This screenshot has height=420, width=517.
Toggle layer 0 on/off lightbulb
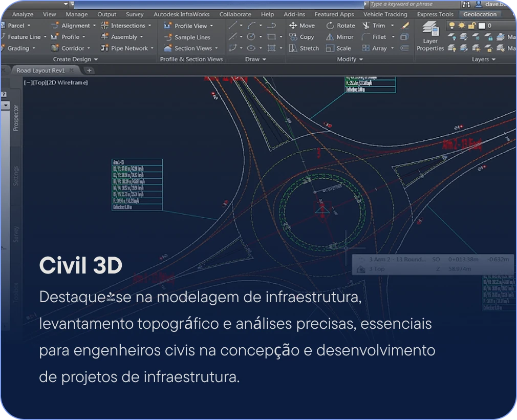click(451, 26)
